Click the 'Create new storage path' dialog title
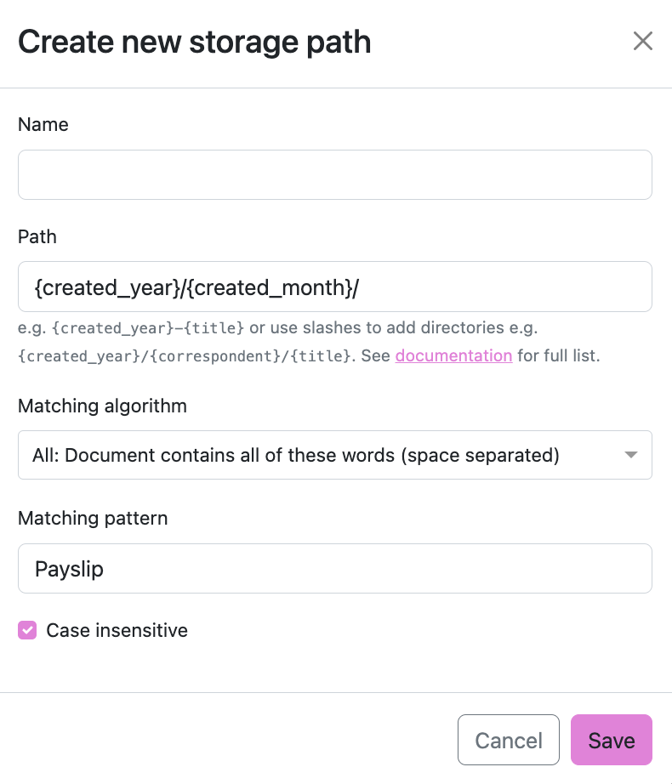The width and height of the screenshot is (672, 784). click(195, 42)
